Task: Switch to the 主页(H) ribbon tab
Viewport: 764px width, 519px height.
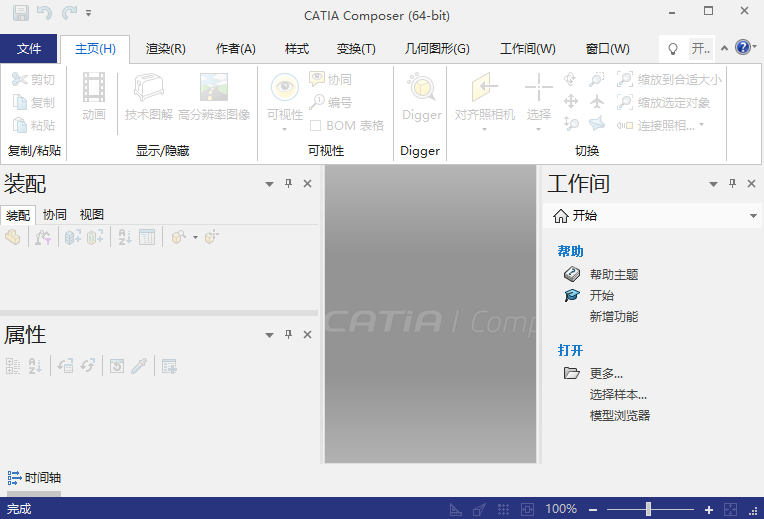Action: click(96, 49)
